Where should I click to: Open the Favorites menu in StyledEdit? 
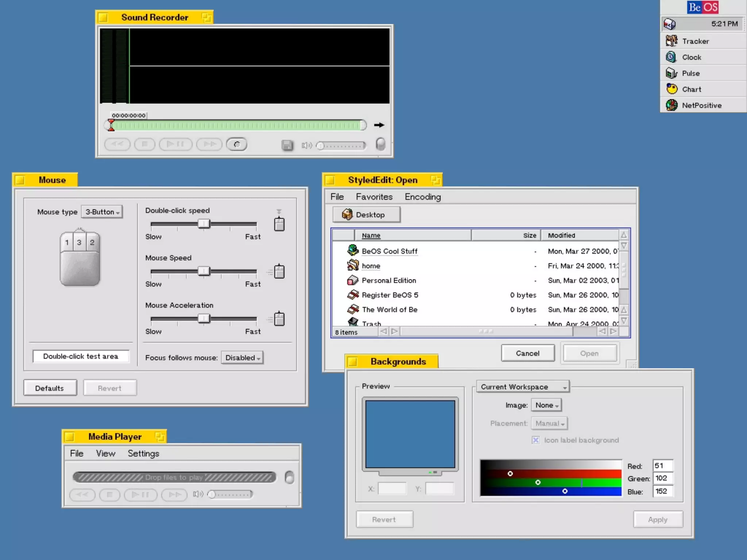click(x=374, y=197)
